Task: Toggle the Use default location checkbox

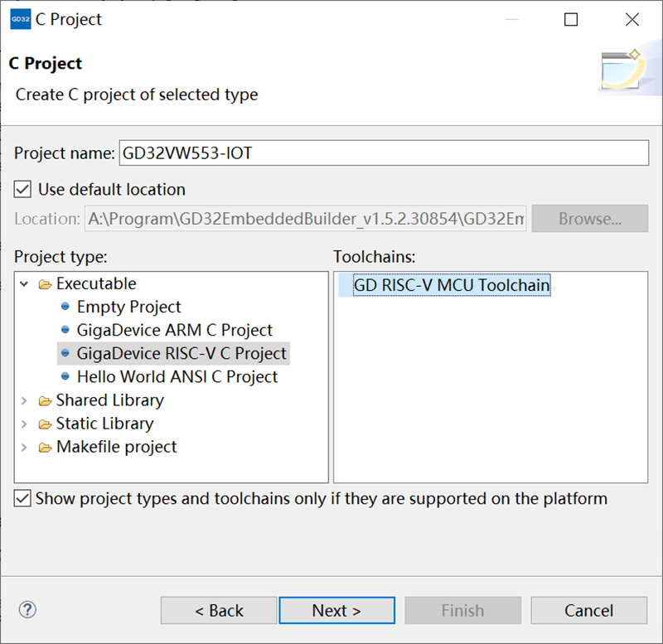Action: click(22, 189)
